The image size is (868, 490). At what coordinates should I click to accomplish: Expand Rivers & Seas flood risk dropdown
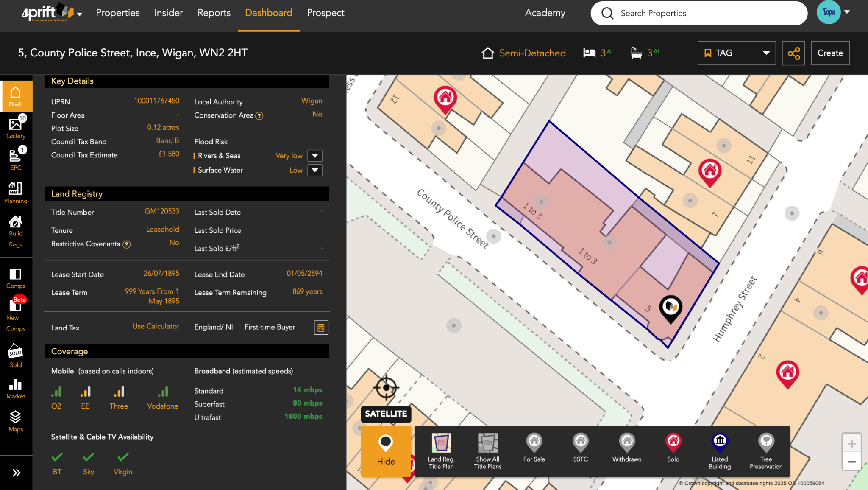[315, 156]
